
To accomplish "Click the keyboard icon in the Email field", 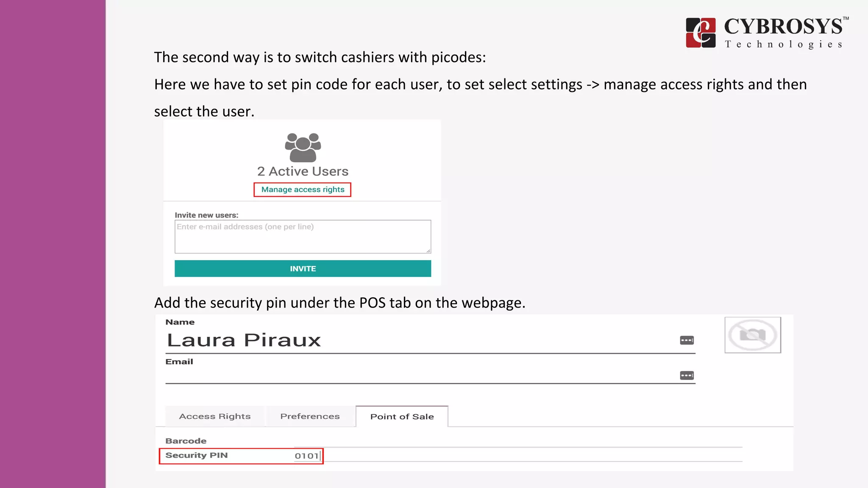I will pyautogui.click(x=687, y=375).
